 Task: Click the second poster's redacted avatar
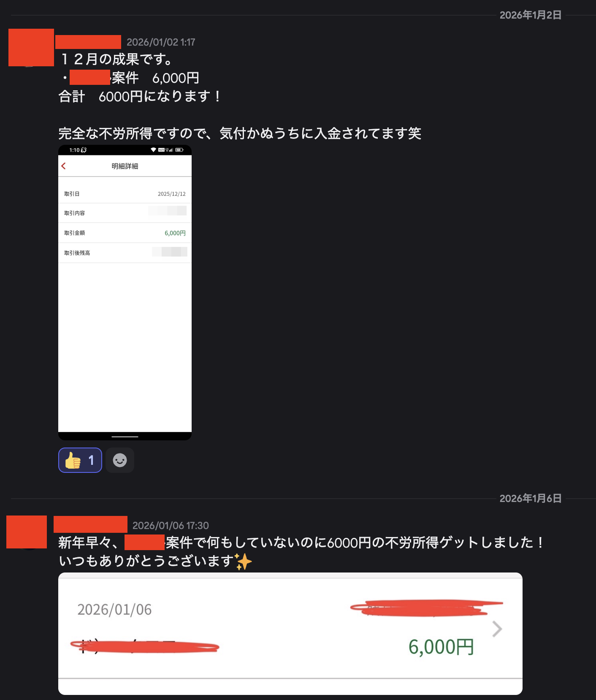click(27, 532)
